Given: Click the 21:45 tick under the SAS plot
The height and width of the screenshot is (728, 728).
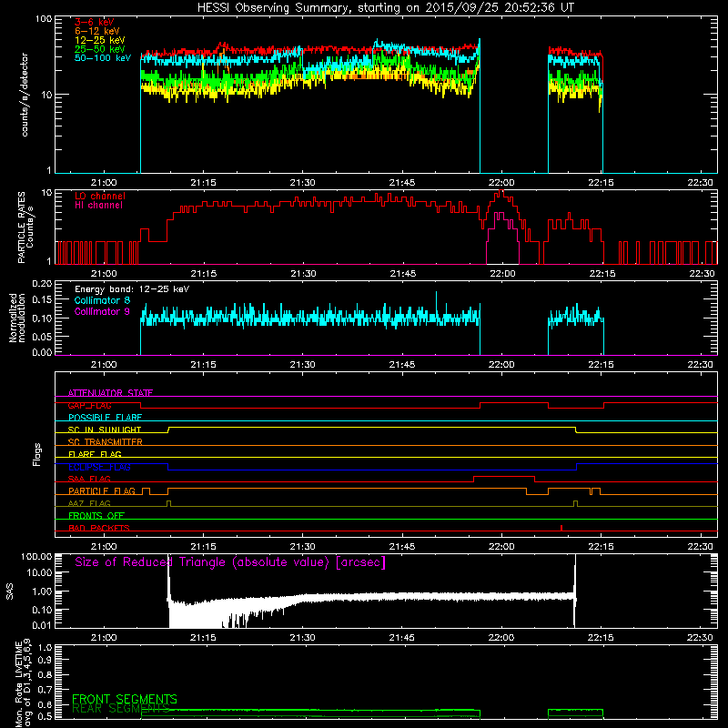Looking at the screenshot, I should point(402,638).
